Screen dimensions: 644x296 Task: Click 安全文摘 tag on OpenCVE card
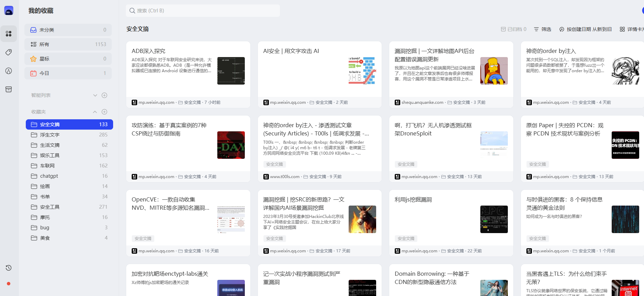(x=143, y=239)
